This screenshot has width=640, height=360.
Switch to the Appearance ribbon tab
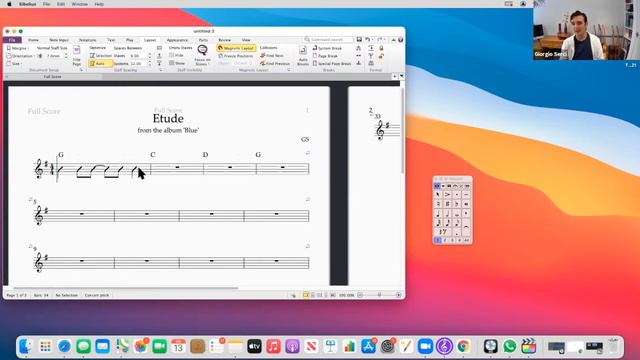pos(177,40)
